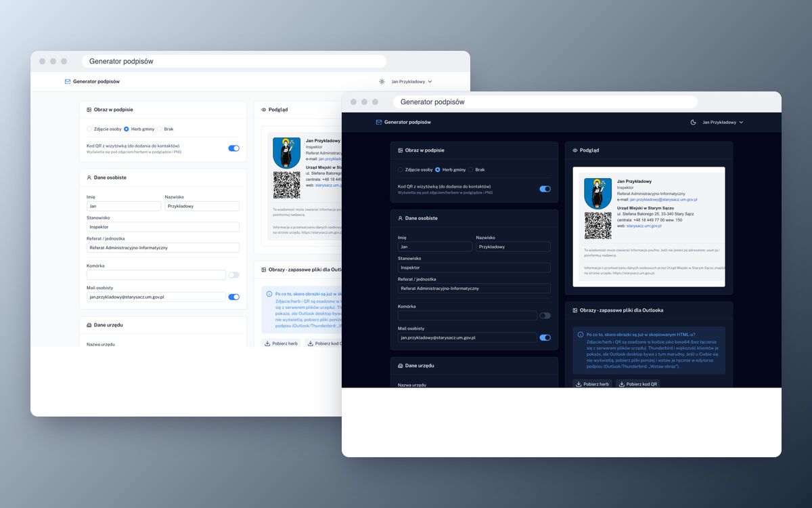Click the mail envelope logo in the dark window

(x=379, y=122)
